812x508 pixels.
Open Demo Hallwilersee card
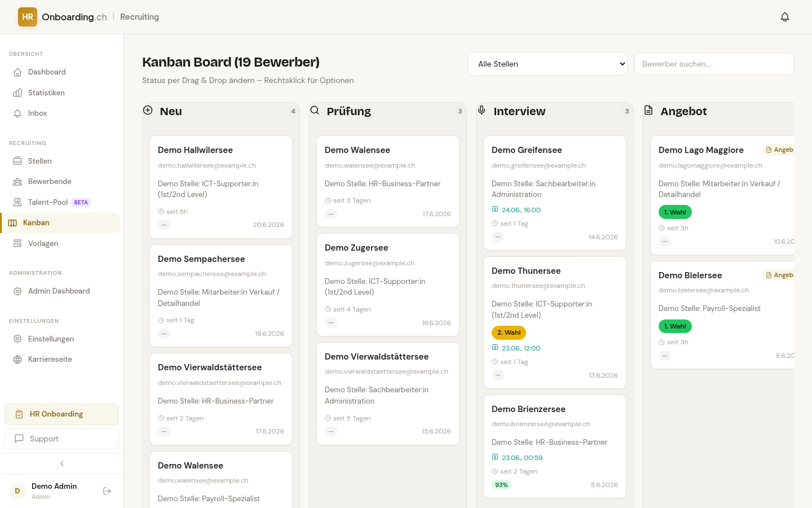pyautogui.click(x=221, y=187)
